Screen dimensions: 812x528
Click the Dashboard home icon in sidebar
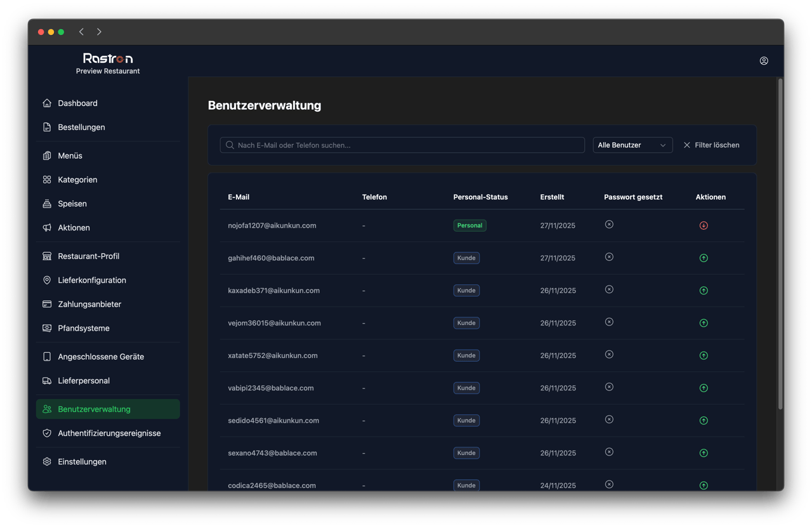(47, 103)
